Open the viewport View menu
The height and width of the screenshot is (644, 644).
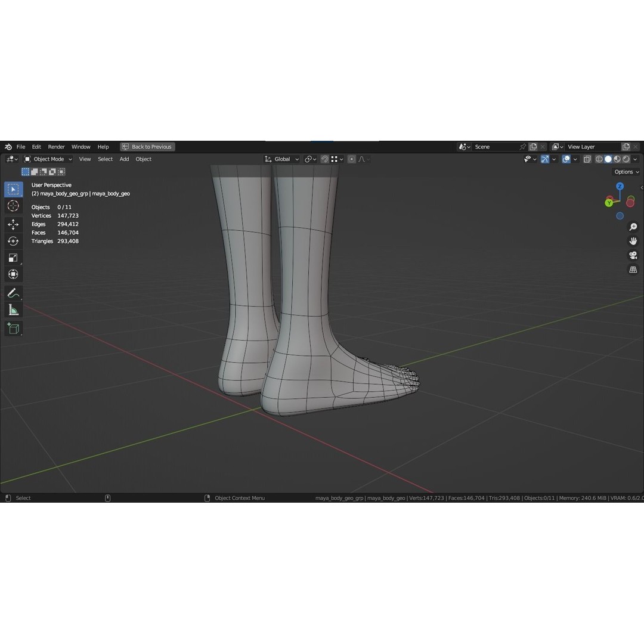click(85, 159)
